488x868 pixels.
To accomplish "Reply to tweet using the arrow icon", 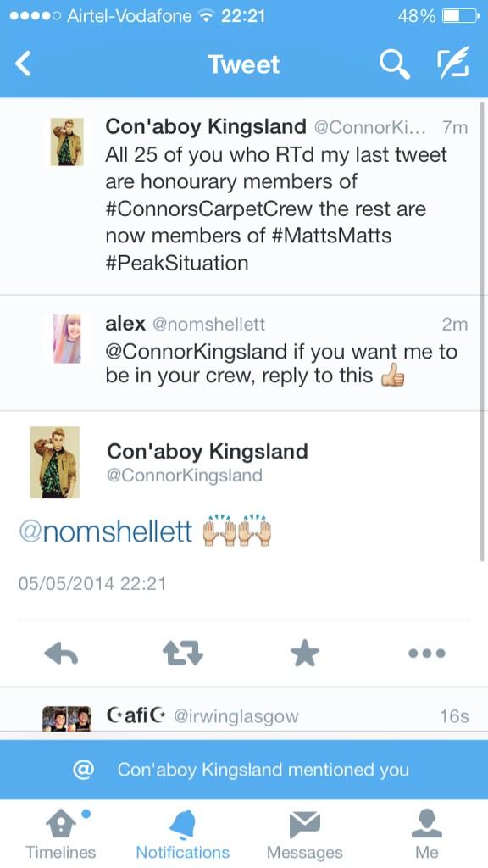I will coord(61,654).
